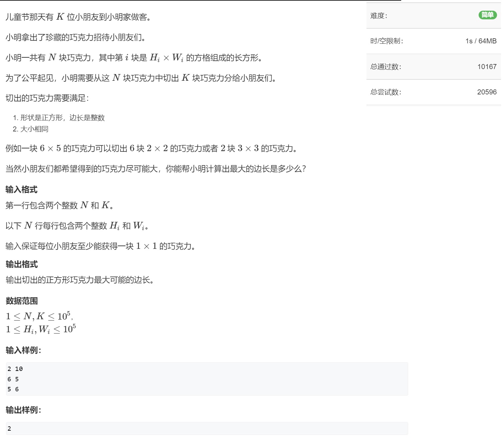Click the green 简单 difficulty badge
This screenshot has width=504, height=442.
click(x=488, y=15)
